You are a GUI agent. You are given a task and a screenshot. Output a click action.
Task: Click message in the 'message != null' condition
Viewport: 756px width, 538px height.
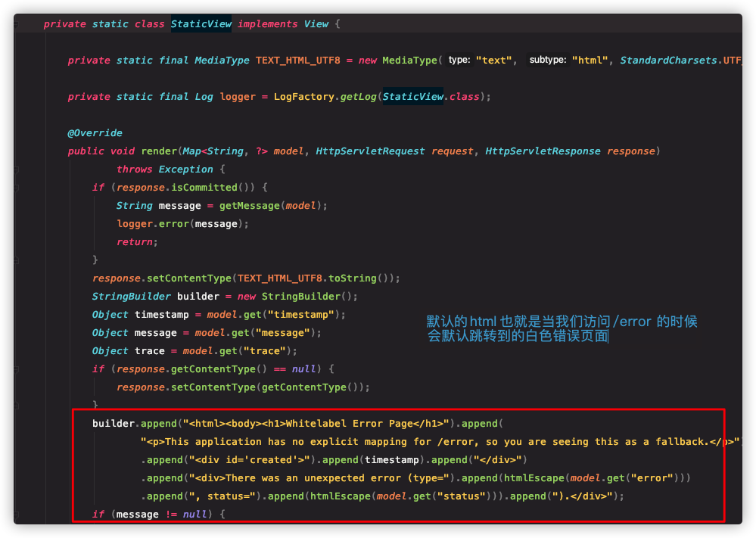[x=138, y=515]
